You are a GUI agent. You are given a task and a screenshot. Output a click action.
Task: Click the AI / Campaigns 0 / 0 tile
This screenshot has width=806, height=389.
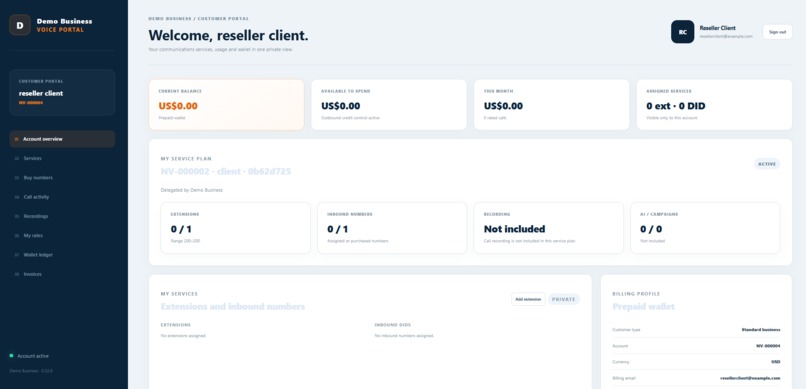[705, 228]
